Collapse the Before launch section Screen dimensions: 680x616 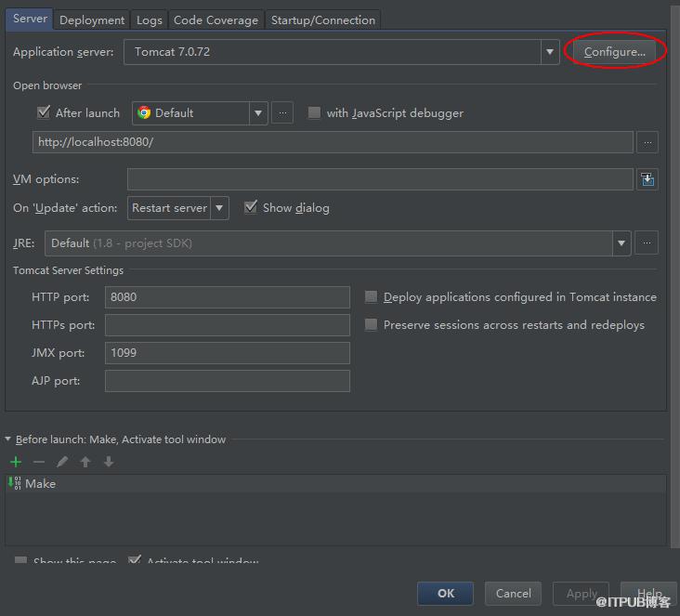point(7,439)
